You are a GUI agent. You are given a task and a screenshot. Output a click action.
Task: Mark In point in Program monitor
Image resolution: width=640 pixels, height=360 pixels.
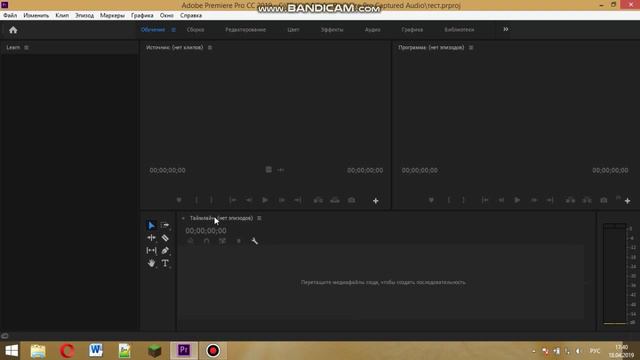[x=449, y=200]
